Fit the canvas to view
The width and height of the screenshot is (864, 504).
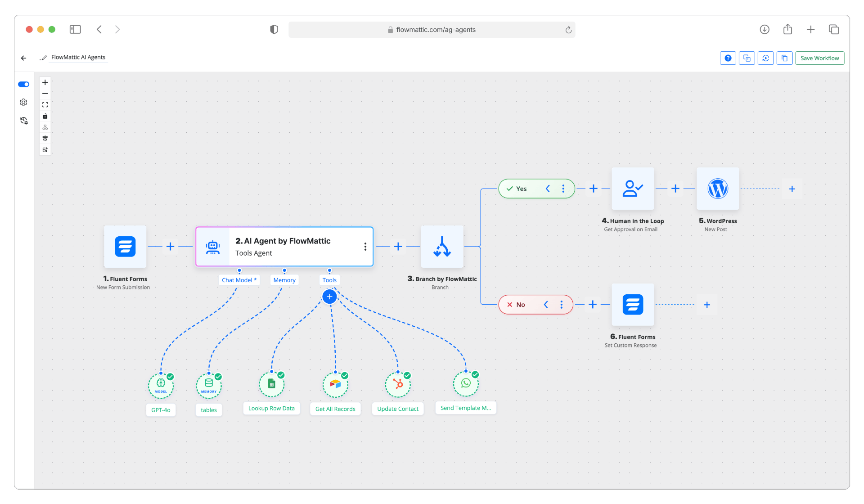(45, 104)
